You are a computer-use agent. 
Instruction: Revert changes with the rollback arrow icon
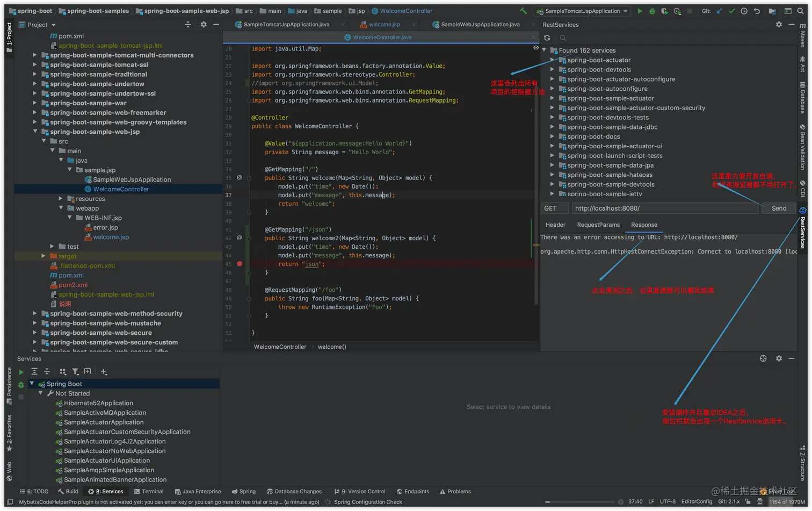[757, 11]
